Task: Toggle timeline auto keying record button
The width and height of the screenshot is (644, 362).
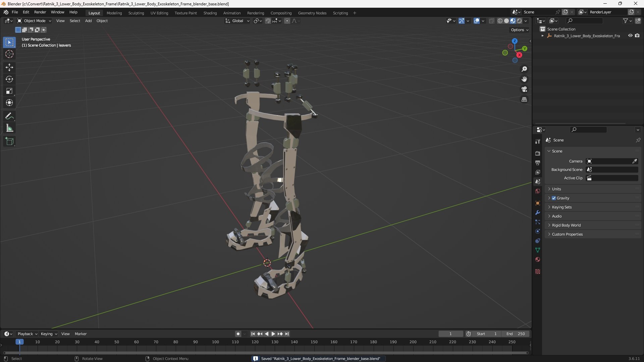Action: click(x=238, y=334)
